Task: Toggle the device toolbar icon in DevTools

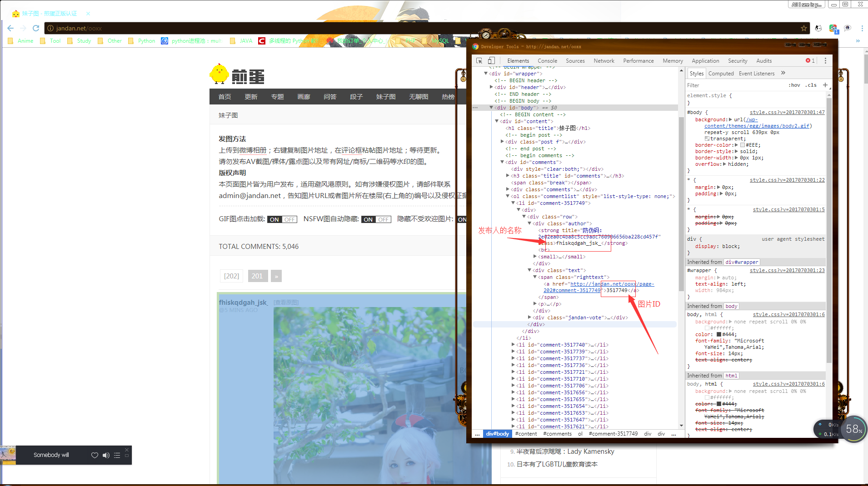Action: pos(491,61)
